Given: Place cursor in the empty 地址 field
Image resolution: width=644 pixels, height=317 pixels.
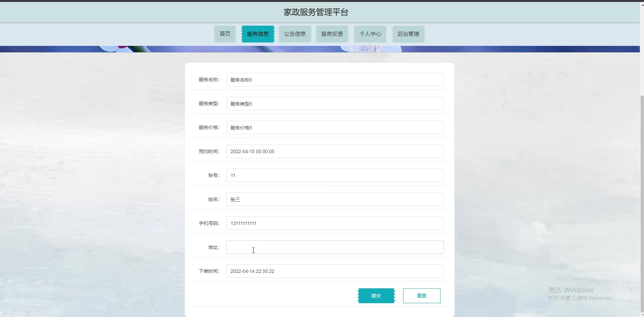Looking at the screenshot, I should pyautogui.click(x=335, y=248).
